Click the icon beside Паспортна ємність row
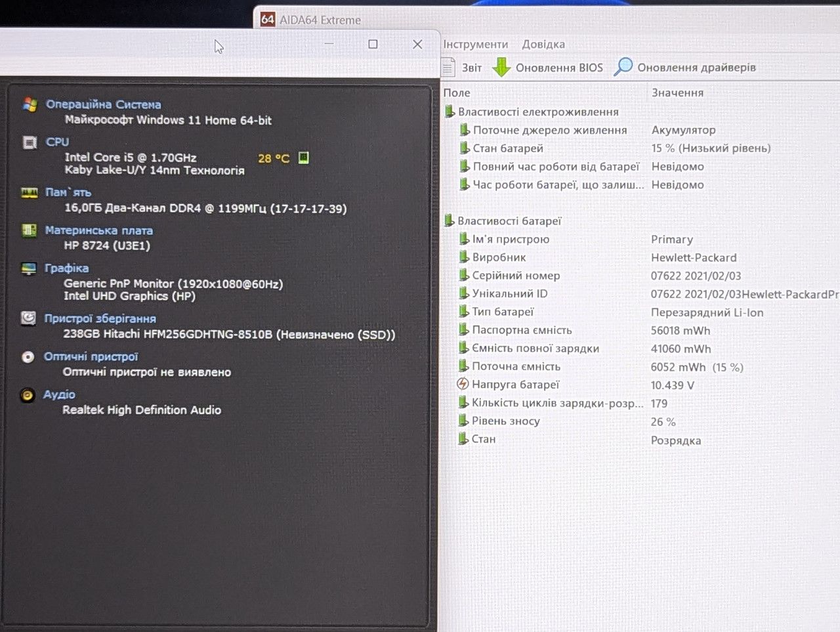 click(x=464, y=330)
